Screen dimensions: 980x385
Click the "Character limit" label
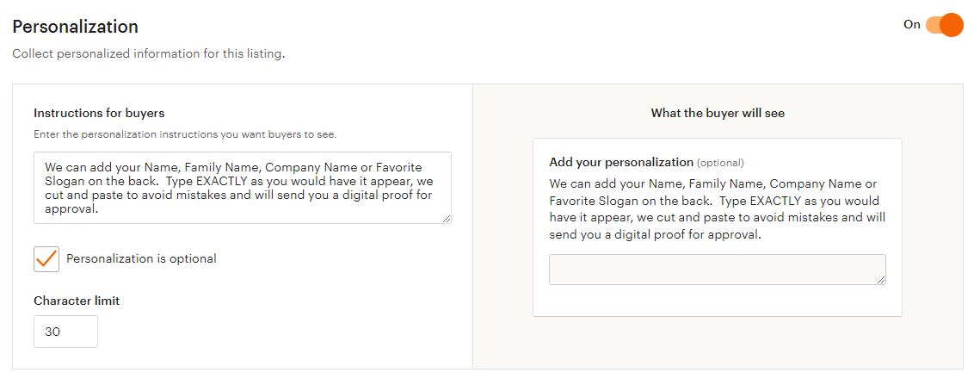[77, 301]
